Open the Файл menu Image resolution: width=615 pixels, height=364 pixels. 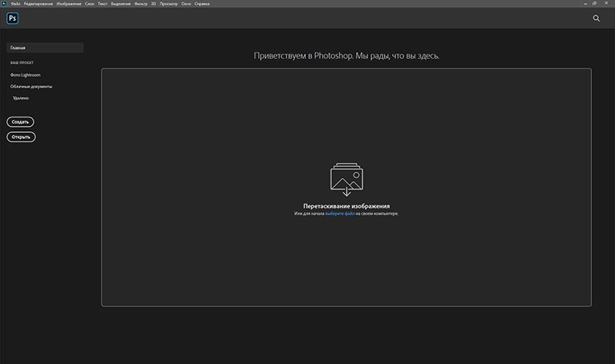pos(15,4)
